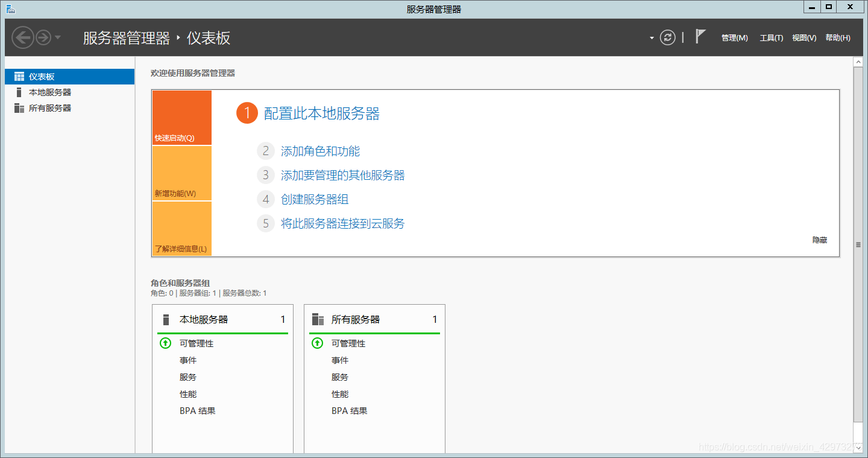Click the 本地服务器 tile server icon
The width and height of the screenshot is (868, 458).
pyautogui.click(x=166, y=320)
